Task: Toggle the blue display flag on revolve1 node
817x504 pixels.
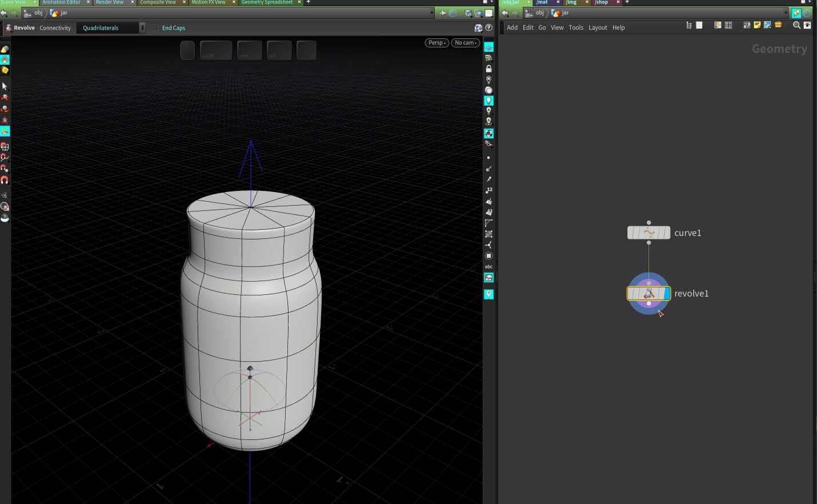Action: click(666, 294)
